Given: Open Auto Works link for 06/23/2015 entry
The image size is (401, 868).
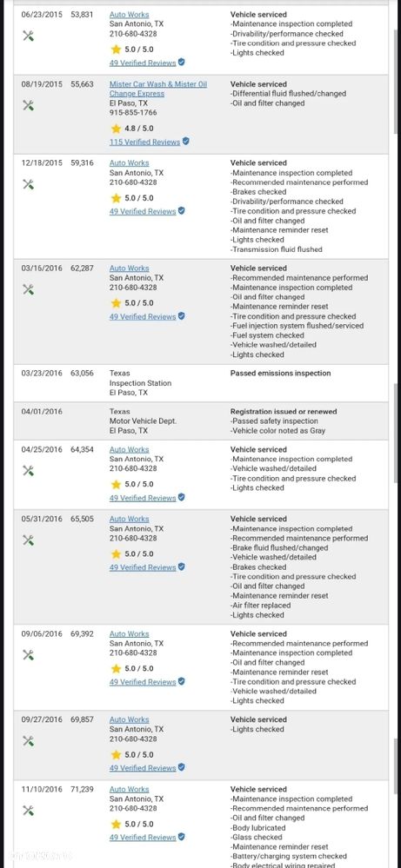Looking at the screenshot, I should click(129, 15).
